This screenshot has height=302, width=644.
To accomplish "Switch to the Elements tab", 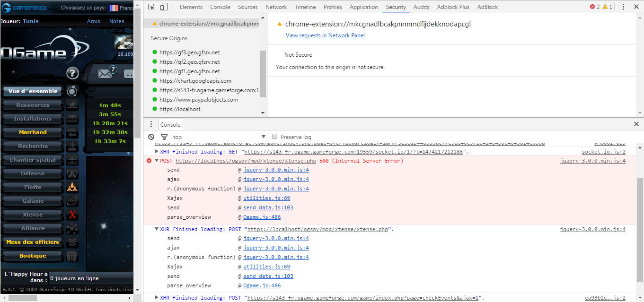I will [x=191, y=7].
